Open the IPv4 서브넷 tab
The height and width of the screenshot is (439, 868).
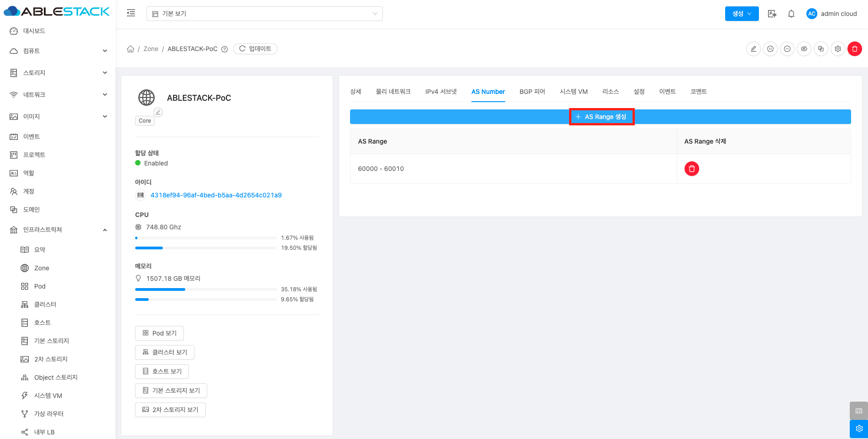[441, 92]
